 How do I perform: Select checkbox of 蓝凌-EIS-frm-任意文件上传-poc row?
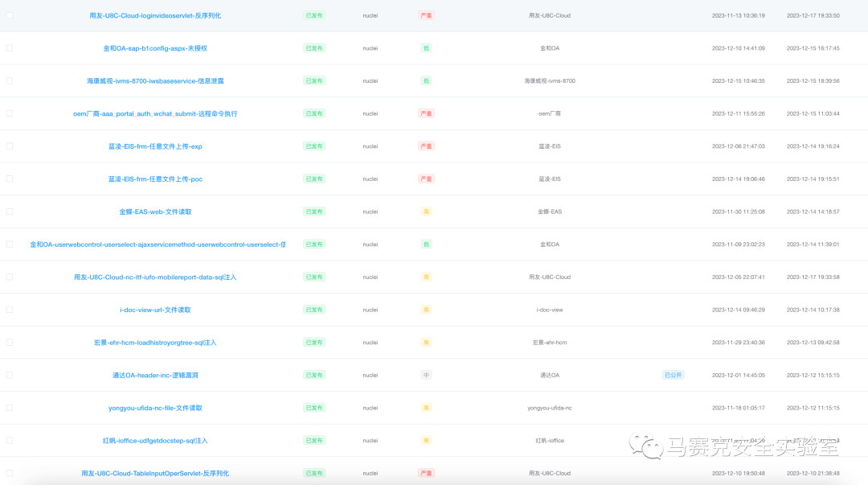[10, 179]
